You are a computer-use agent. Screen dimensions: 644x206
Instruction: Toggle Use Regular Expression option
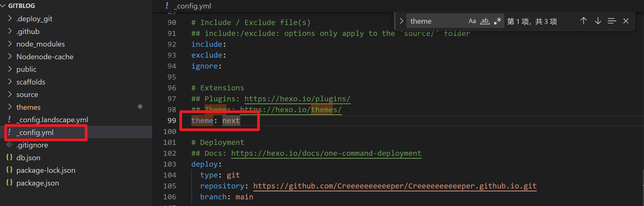point(497,21)
